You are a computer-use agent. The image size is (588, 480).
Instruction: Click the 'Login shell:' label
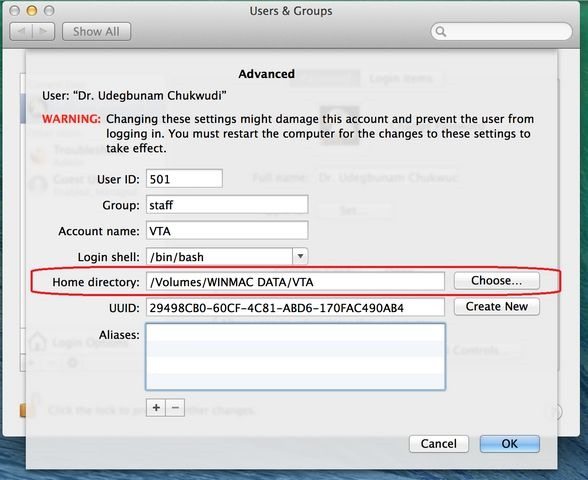[108, 257]
